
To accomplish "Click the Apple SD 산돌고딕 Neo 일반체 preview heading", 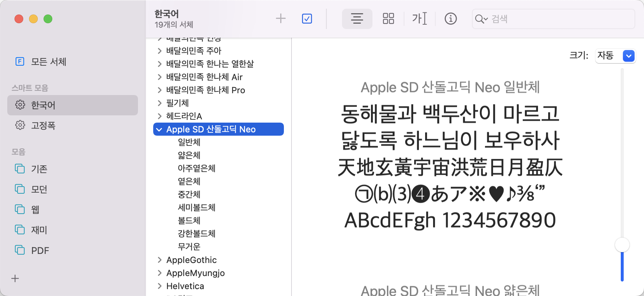I will pyautogui.click(x=450, y=87).
